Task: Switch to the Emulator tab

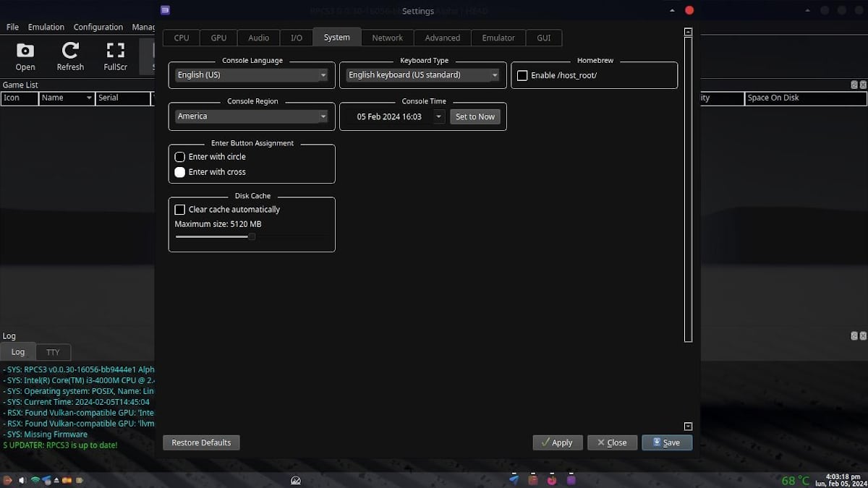Action: 498,38
